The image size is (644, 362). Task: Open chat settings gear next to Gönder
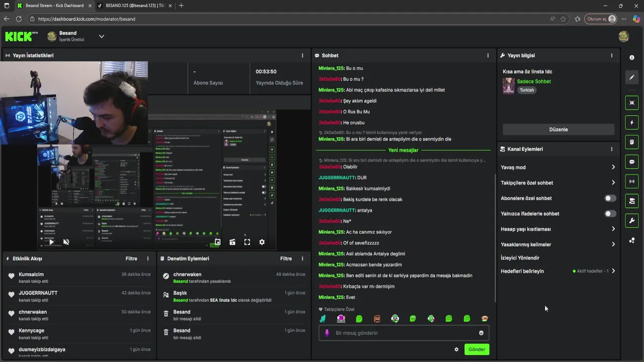456,349
